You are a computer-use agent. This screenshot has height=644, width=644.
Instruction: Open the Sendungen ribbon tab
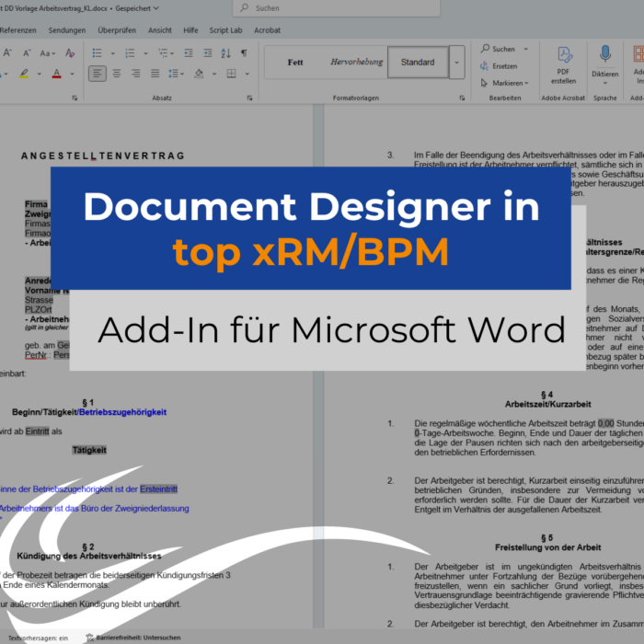(x=66, y=29)
